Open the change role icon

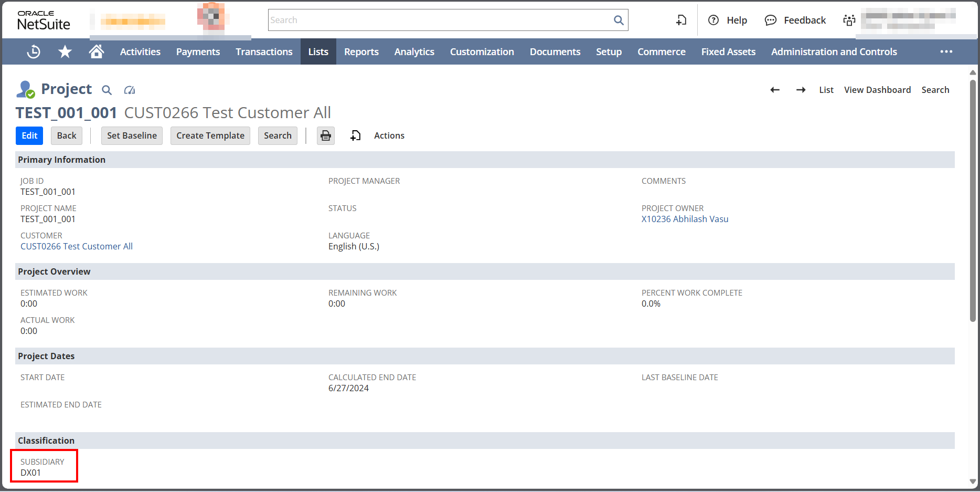click(x=849, y=20)
